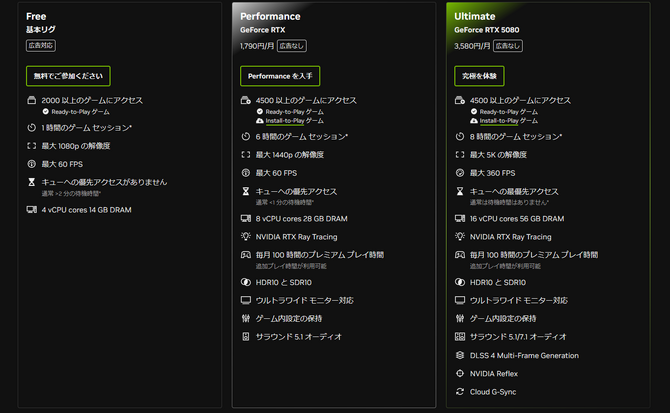Click the 2000 以上のゲームにアクセス text
The width and height of the screenshot is (670, 413).
92,100
